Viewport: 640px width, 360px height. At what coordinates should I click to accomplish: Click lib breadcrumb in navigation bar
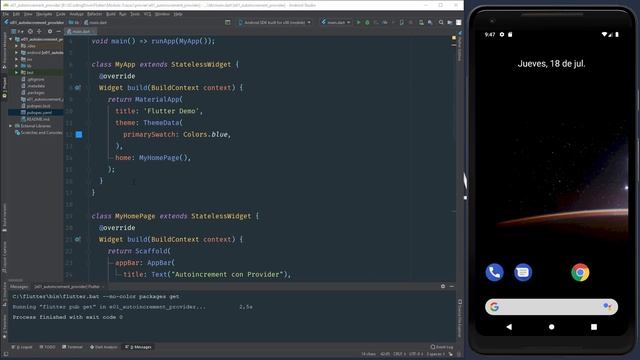[x=74, y=22]
